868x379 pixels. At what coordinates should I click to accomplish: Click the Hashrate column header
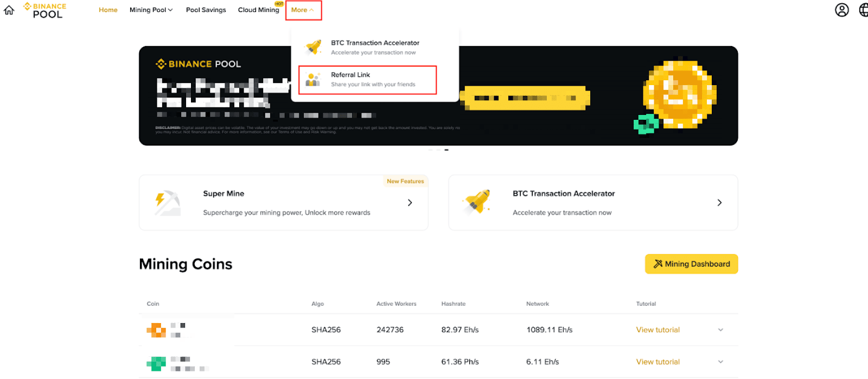point(453,304)
